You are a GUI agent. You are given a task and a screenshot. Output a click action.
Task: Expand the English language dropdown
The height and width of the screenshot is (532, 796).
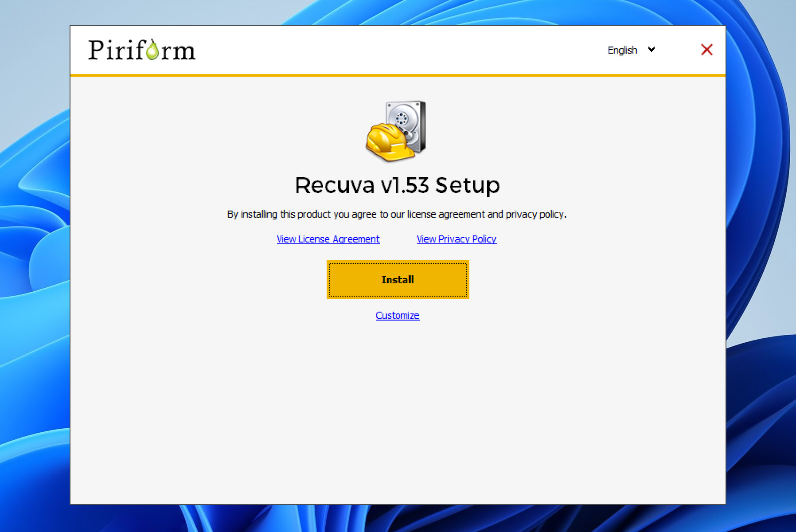point(631,50)
